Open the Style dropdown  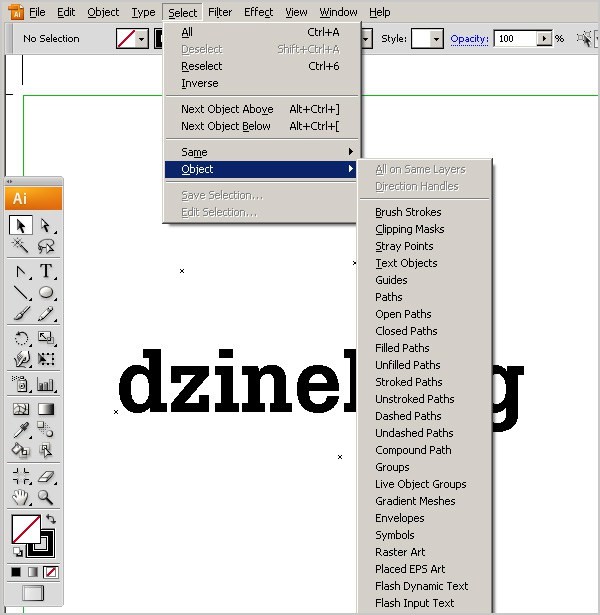pos(436,38)
